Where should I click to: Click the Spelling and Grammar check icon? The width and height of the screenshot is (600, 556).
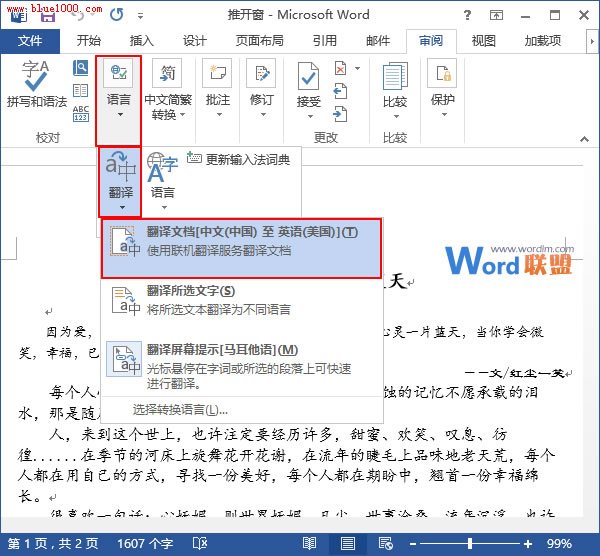pyautogui.click(x=36, y=75)
